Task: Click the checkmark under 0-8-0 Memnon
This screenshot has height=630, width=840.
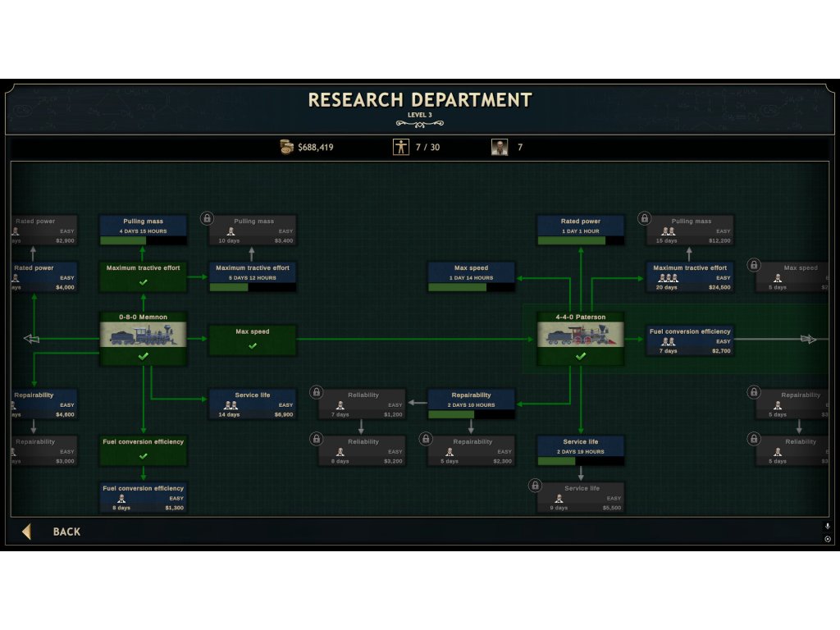Action: click(144, 357)
